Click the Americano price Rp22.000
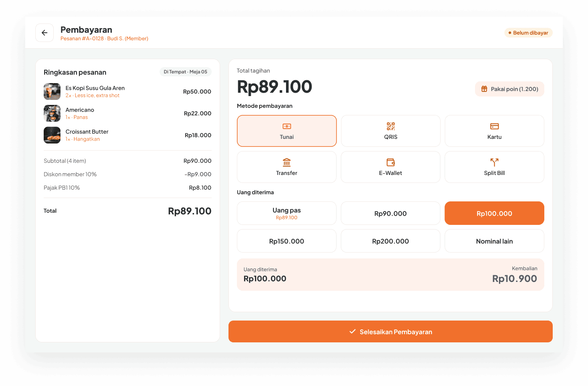The width and height of the screenshot is (588, 386). click(x=197, y=113)
